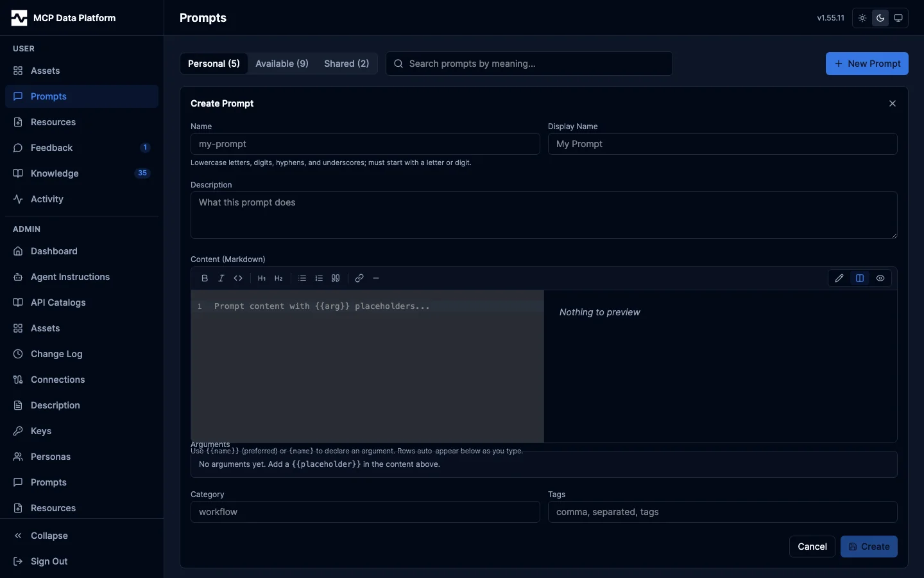Viewport: 924px width, 578px height.
Task: Open admin Description page
Action: pyautogui.click(x=81, y=405)
